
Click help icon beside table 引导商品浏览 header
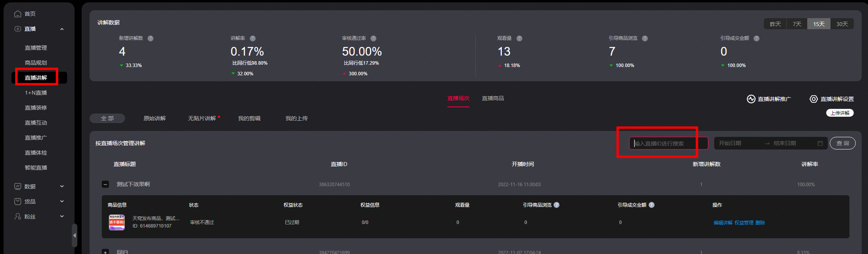tap(556, 205)
